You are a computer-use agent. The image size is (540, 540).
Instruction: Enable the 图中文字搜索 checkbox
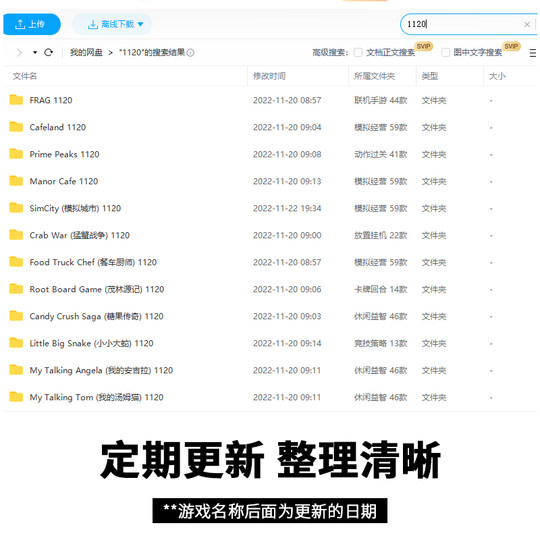(446, 52)
